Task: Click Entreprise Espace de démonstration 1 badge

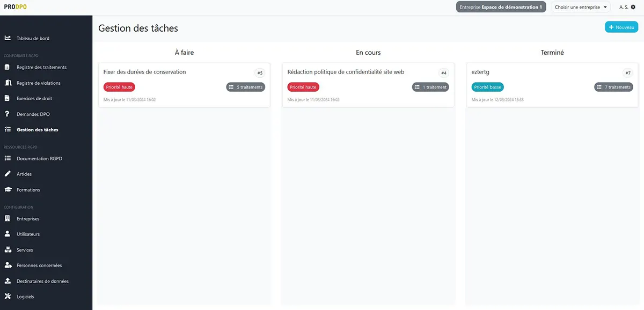Action: 501,8
